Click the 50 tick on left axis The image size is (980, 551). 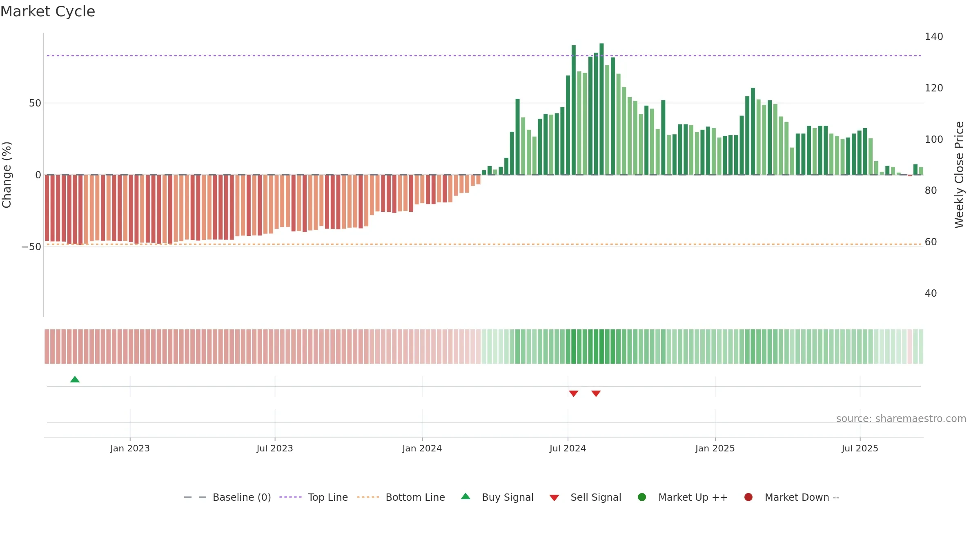point(35,103)
